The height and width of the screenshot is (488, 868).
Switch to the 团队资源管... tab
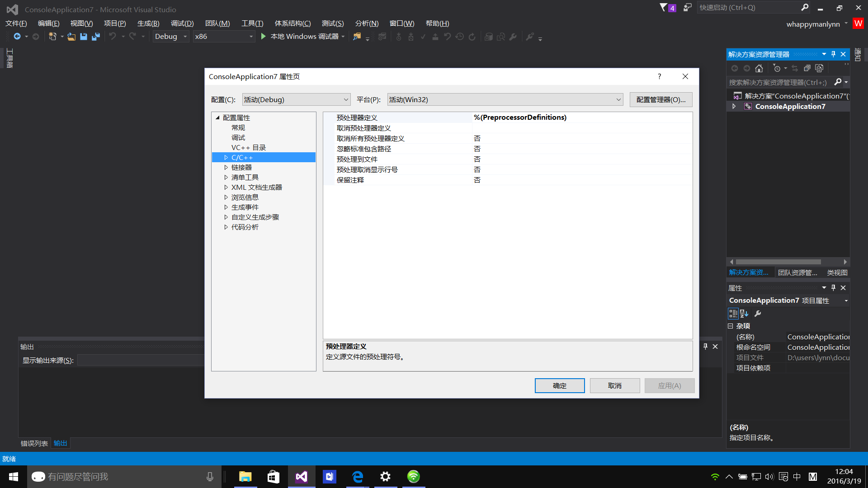[x=797, y=272]
